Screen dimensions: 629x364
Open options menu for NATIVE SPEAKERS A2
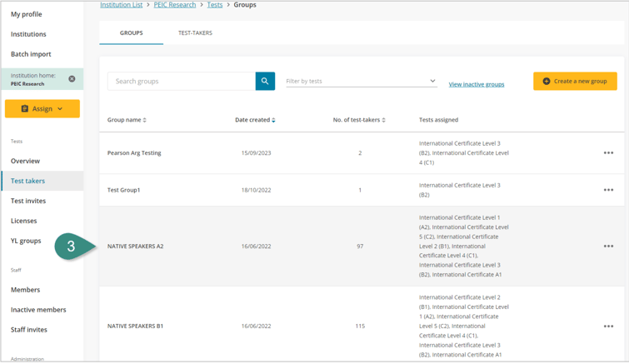[608, 247]
